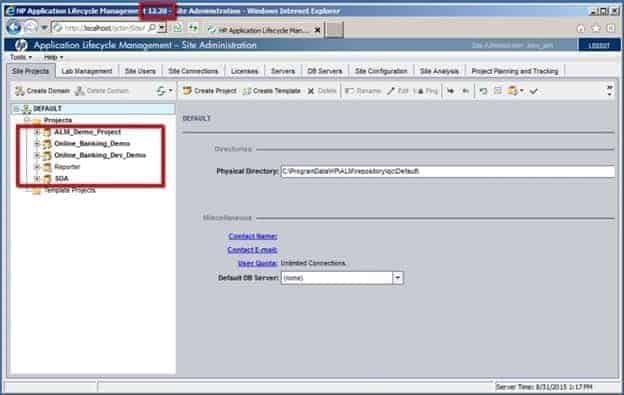The width and height of the screenshot is (624, 395).
Task: Click the Rename project icon
Action: (349, 91)
